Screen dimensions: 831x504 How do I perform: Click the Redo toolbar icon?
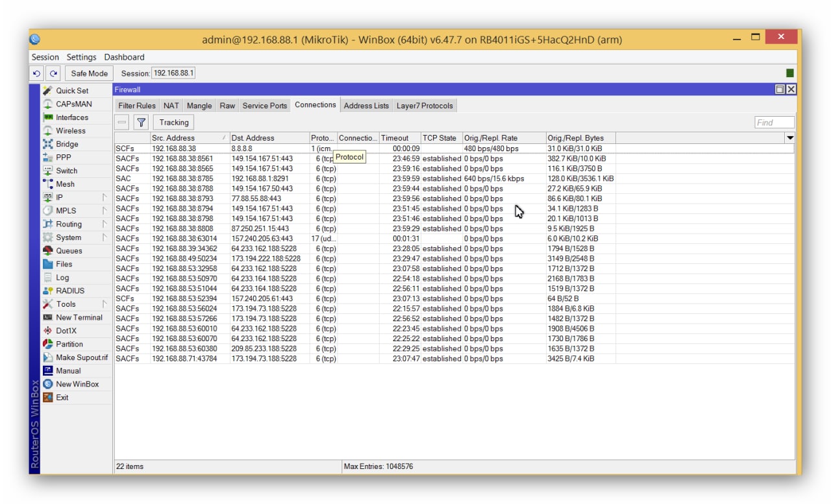(x=54, y=74)
